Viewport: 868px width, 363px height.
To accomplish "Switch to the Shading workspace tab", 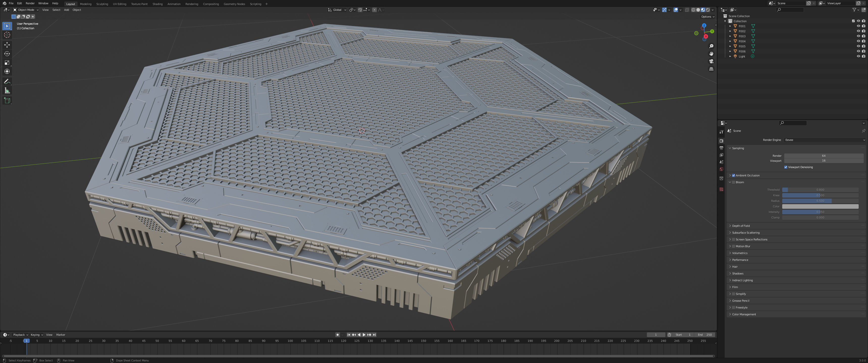I will pyautogui.click(x=157, y=4).
